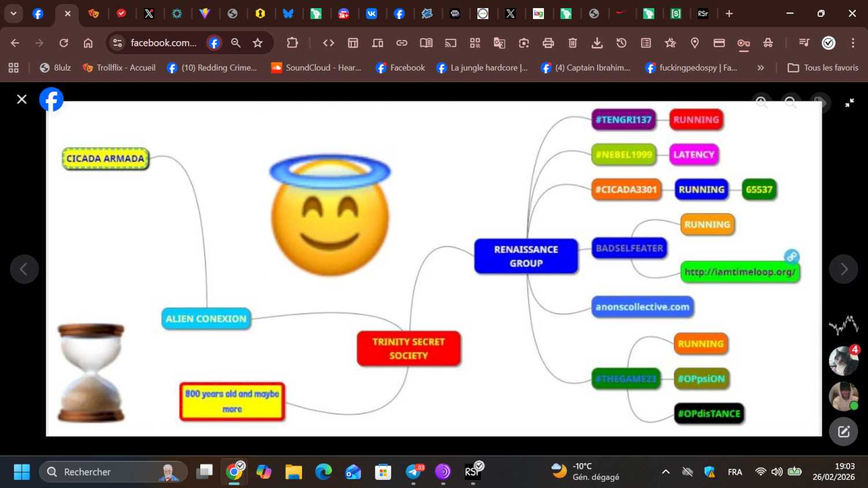The image size is (868, 488).
Task: Open the new message compose icon
Action: 843,431
